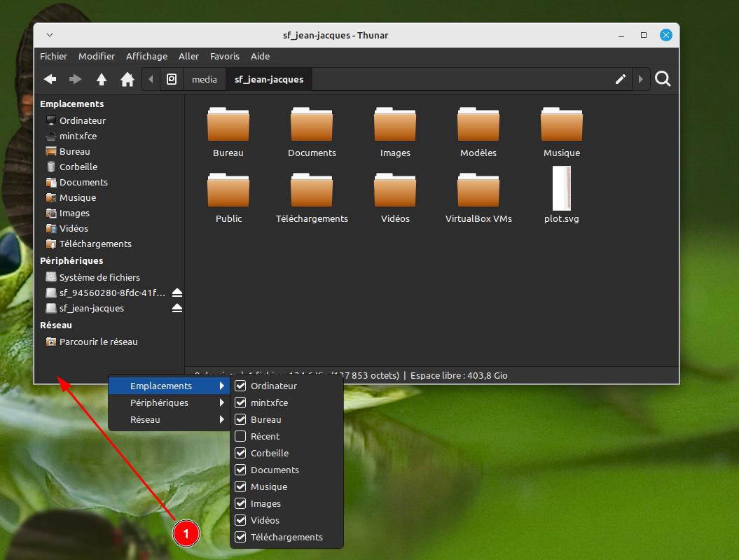Expand the Périphériques submenu entry
Screen dimensions: 739x560
[170, 402]
